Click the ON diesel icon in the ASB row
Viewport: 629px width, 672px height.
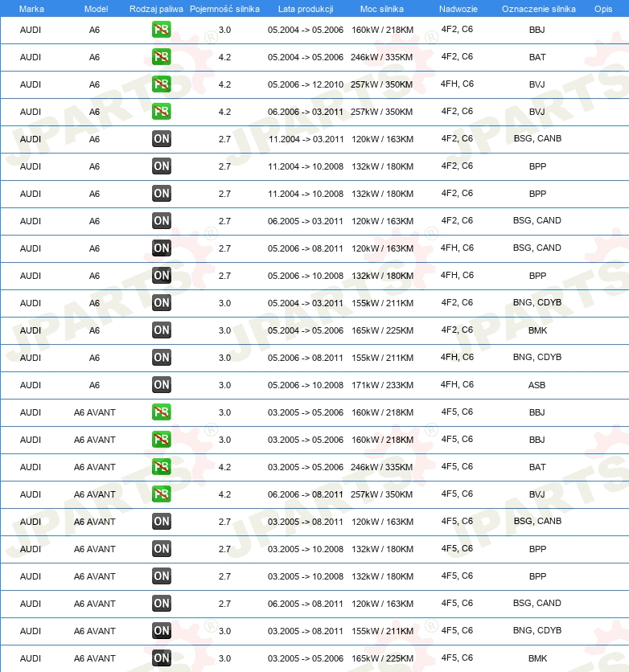161,385
